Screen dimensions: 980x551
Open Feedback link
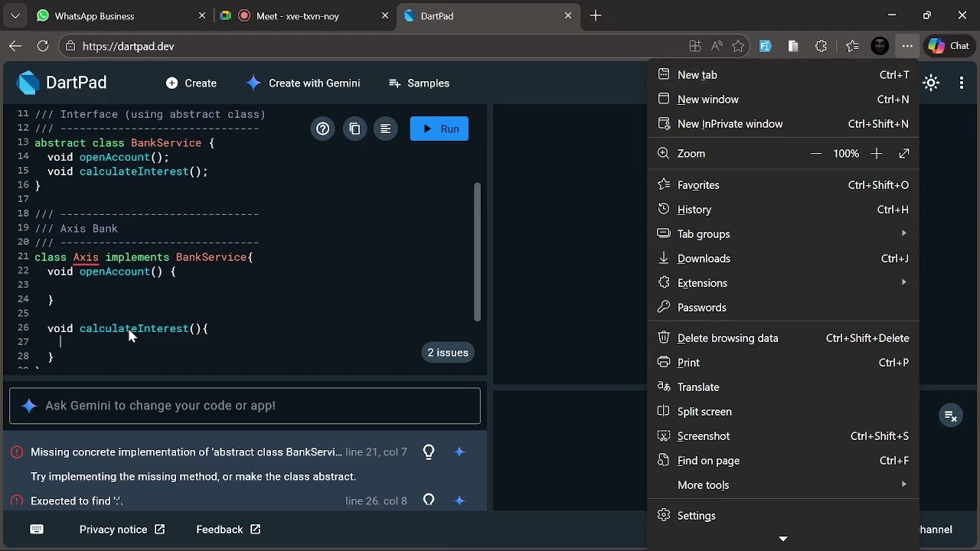228,530
